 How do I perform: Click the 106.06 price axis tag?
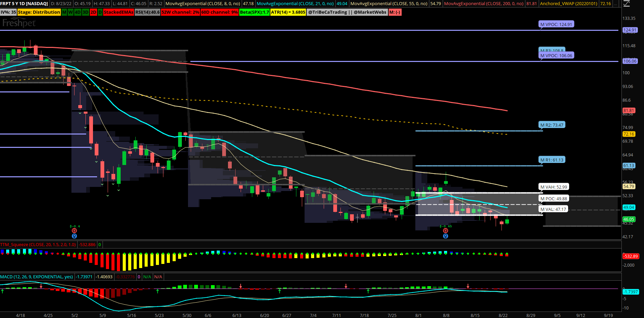(x=630, y=61)
